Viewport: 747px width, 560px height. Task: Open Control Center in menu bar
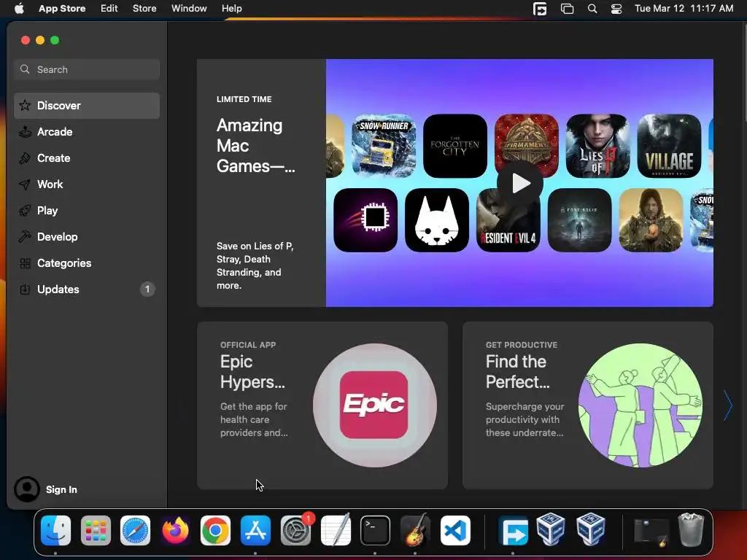tap(616, 9)
